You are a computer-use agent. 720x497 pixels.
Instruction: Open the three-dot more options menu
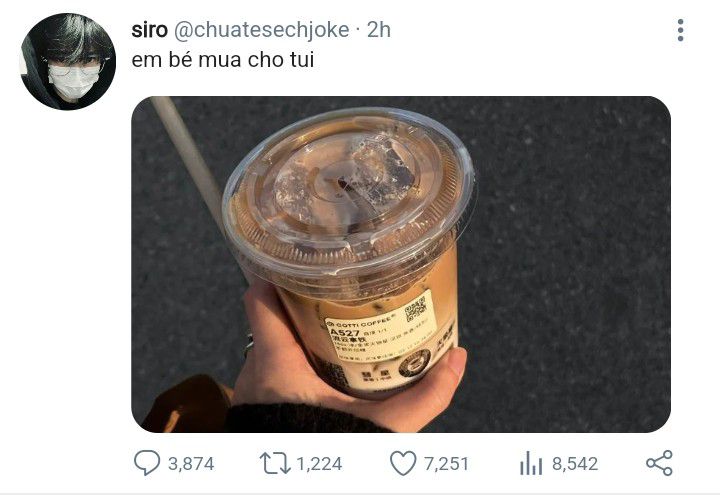[681, 30]
